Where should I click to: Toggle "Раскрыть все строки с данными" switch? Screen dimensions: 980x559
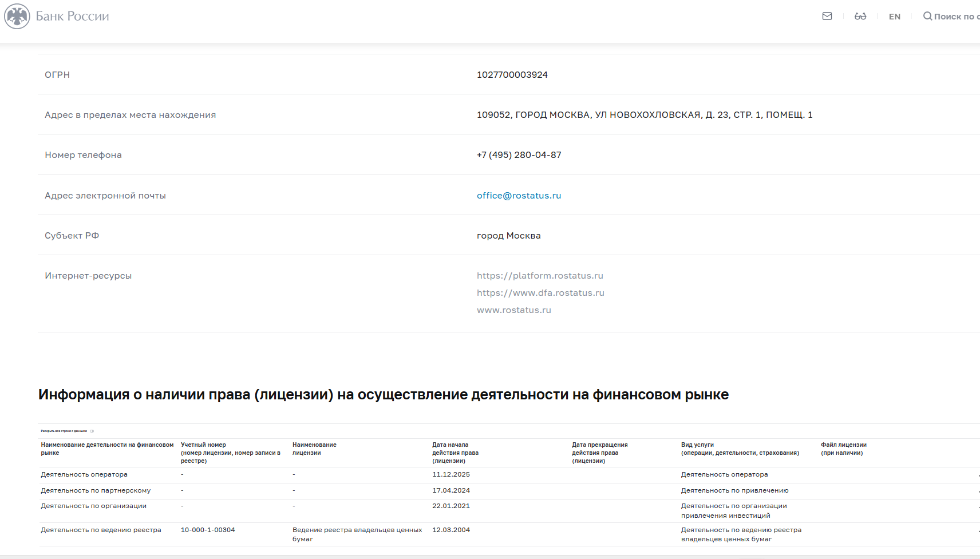pyautogui.click(x=92, y=431)
